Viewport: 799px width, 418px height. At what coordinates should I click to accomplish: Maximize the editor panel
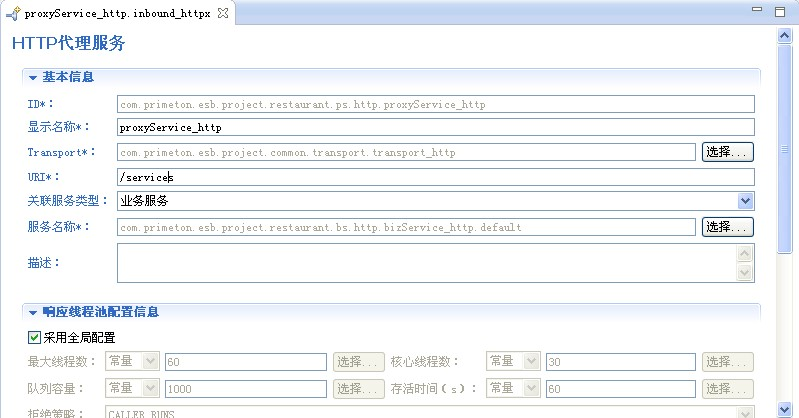[779, 14]
